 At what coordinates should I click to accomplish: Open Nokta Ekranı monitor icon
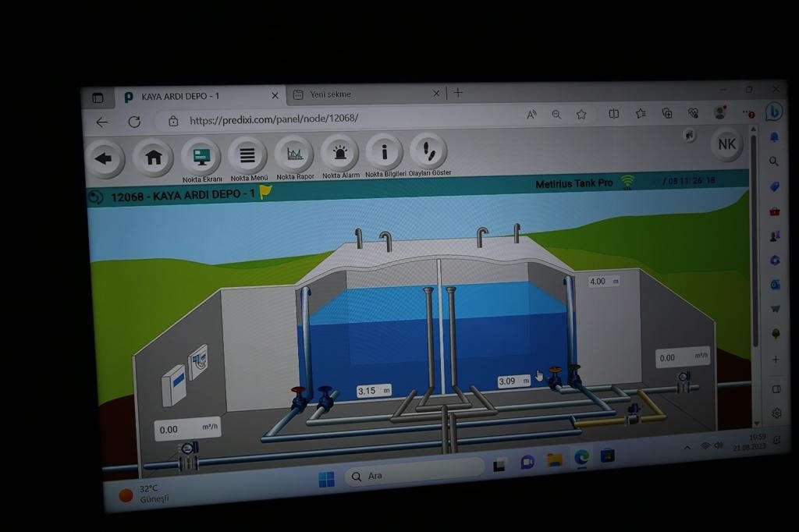coord(201,155)
